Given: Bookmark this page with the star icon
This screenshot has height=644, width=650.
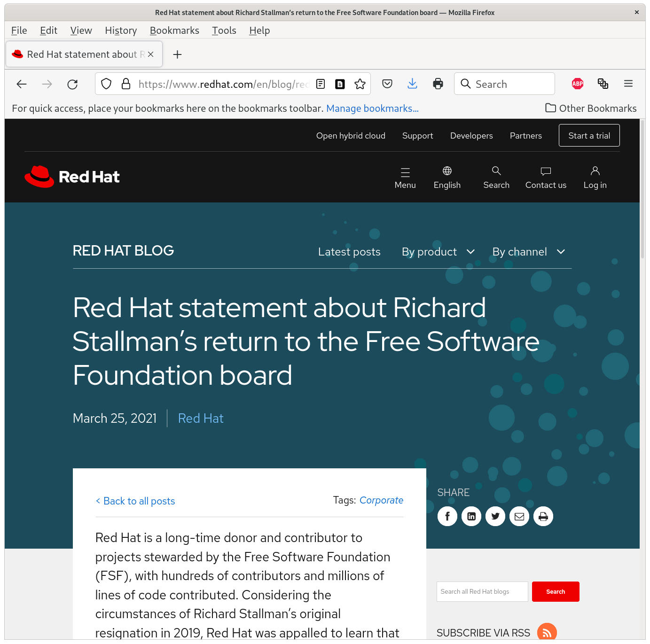Looking at the screenshot, I should click(360, 84).
